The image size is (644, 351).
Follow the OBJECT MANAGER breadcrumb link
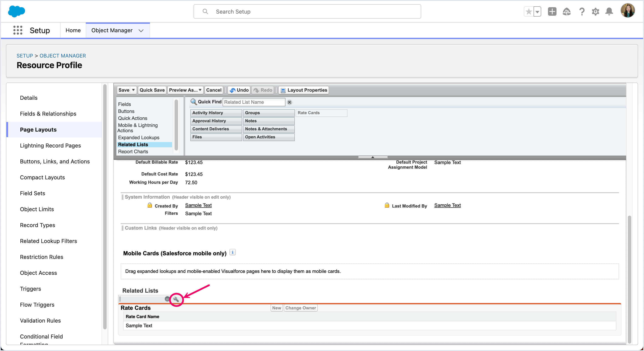click(x=63, y=56)
